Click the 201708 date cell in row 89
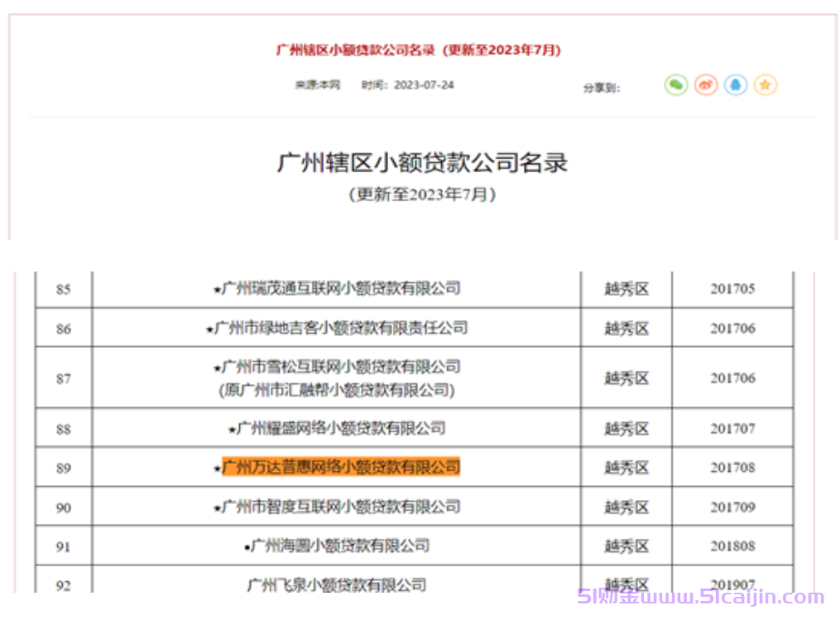 click(x=732, y=467)
